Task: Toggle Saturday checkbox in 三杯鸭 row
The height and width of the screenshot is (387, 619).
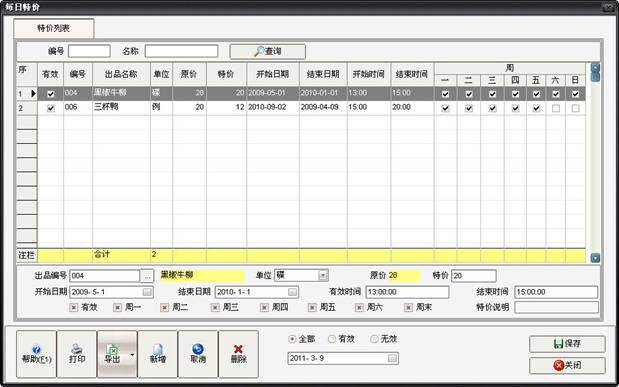Action: (x=556, y=108)
